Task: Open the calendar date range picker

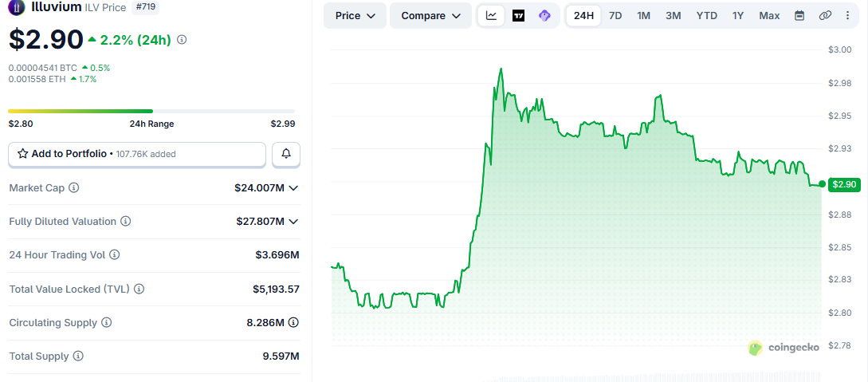Action: [x=799, y=15]
